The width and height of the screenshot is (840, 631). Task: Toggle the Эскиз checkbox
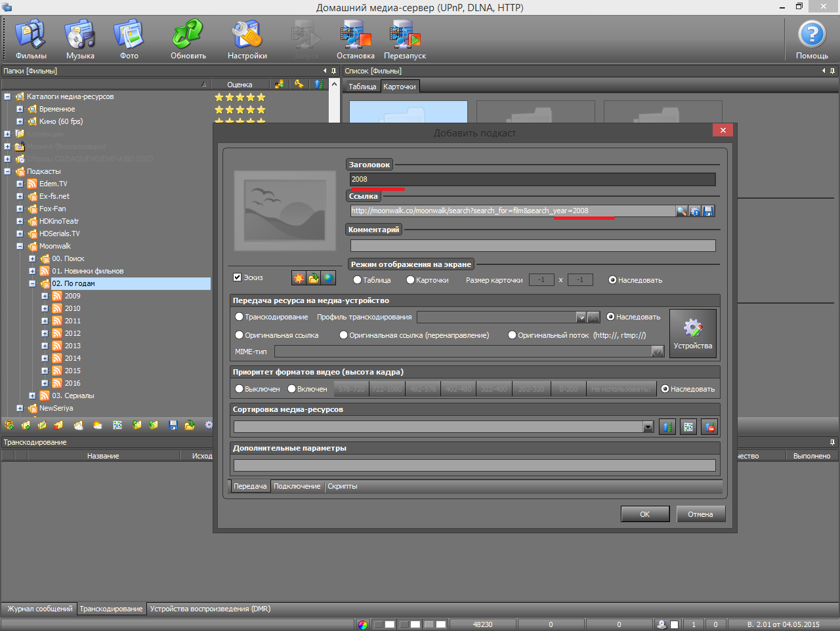coord(238,277)
